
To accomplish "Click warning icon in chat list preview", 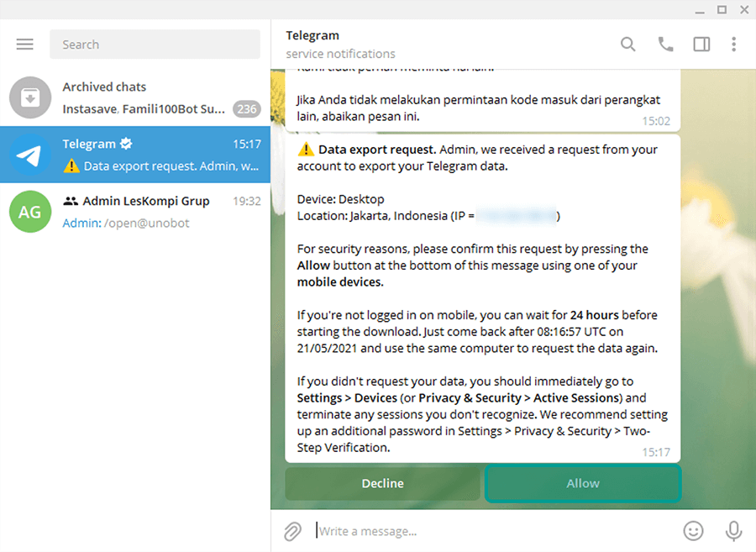I will (x=71, y=166).
